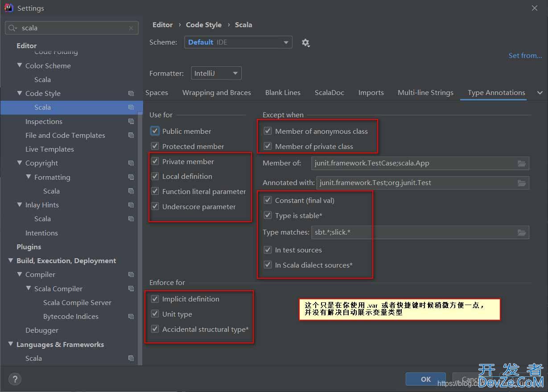Collapse Color Scheme tree node
Screen dimensions: 548x392
[20, 65]
